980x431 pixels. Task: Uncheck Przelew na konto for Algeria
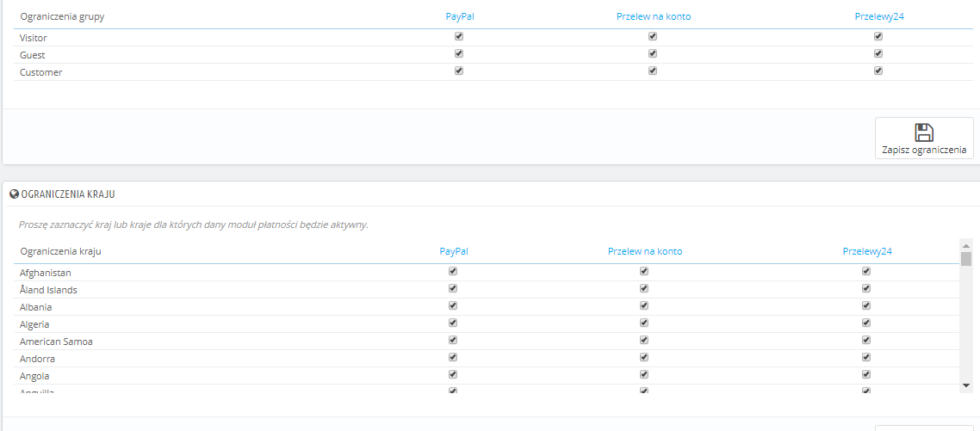tap(644, 323)
